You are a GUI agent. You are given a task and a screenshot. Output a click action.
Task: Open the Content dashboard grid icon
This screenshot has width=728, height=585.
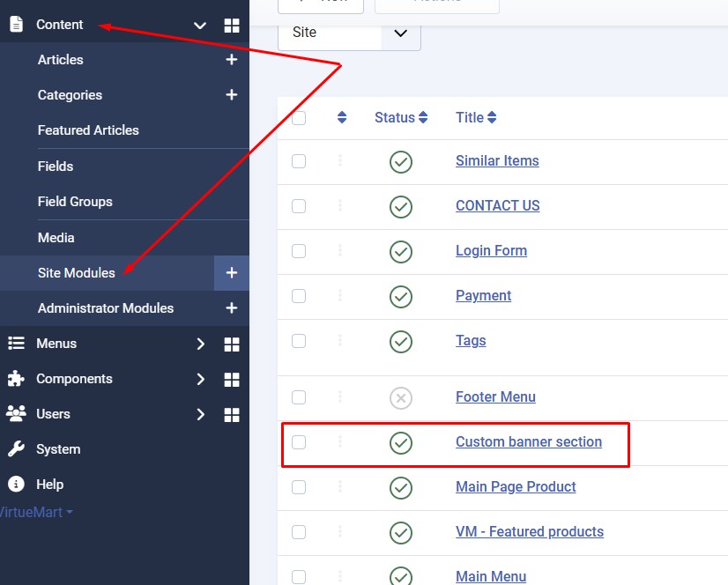[x=232, y=26]
